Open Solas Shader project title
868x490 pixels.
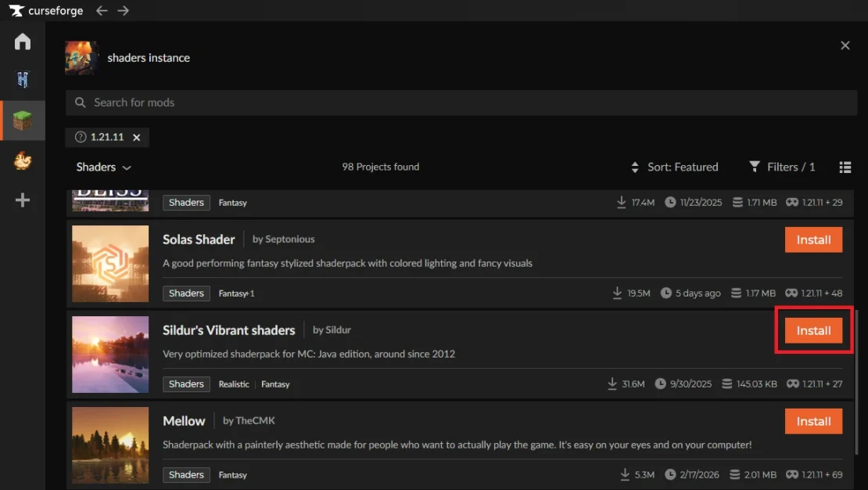tap(199, 240)
